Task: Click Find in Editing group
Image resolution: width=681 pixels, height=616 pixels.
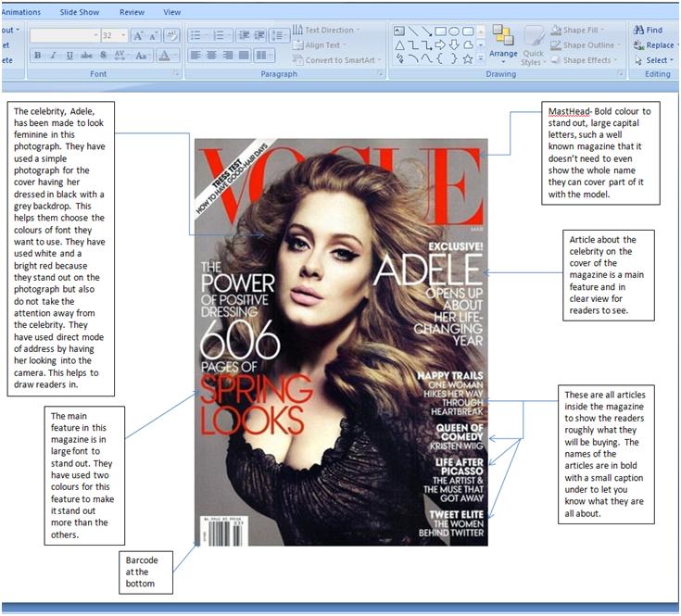Action: [648, 30]
